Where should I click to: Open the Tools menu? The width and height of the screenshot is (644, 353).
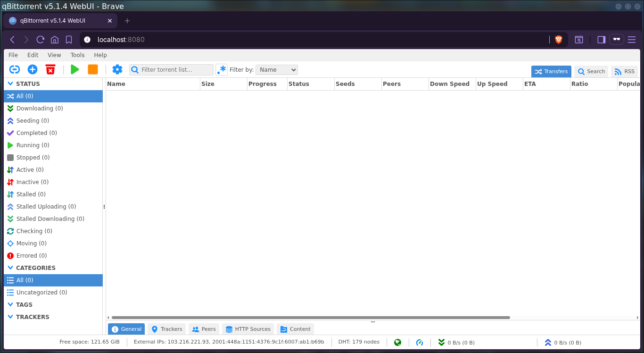(x=77, y=55)
